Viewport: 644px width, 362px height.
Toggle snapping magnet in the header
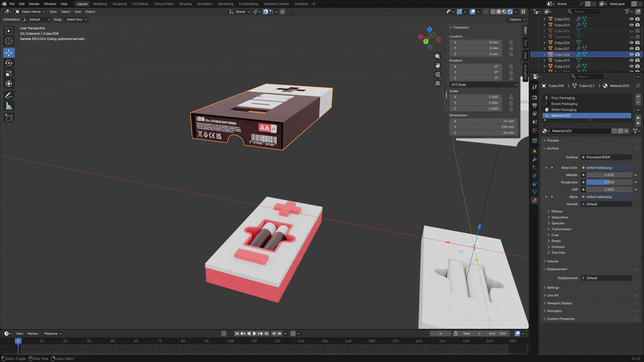click(x=265, y=12)
